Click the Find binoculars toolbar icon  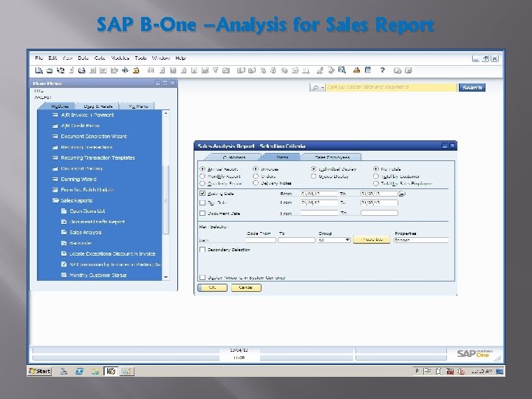tap(151, 70)
